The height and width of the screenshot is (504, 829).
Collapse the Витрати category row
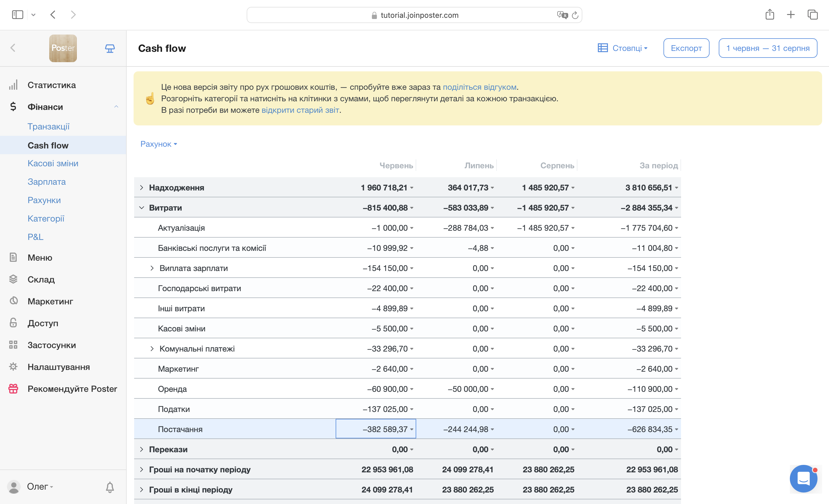click(142, 208)
